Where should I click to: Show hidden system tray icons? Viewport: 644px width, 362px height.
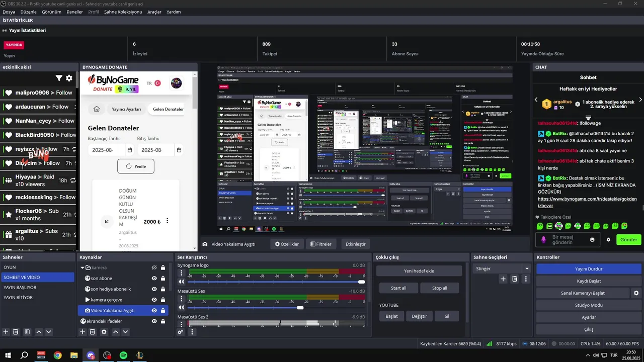click(588, 355)
